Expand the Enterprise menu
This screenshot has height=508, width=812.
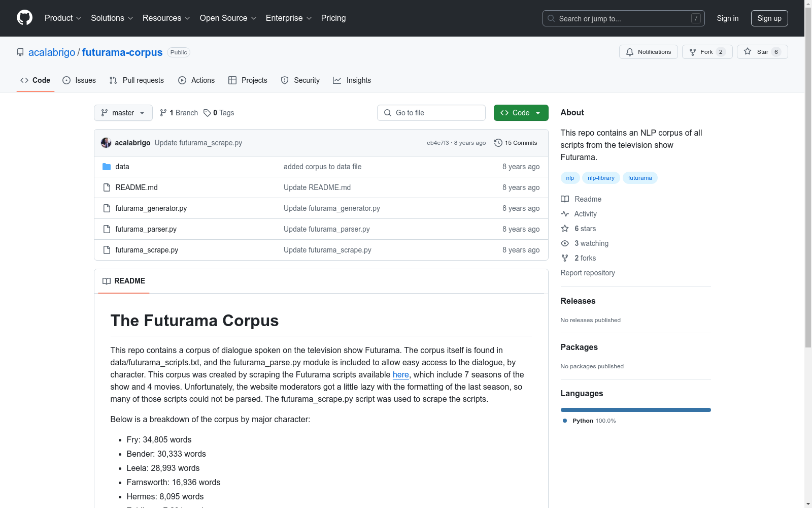(x=289, y=18)
